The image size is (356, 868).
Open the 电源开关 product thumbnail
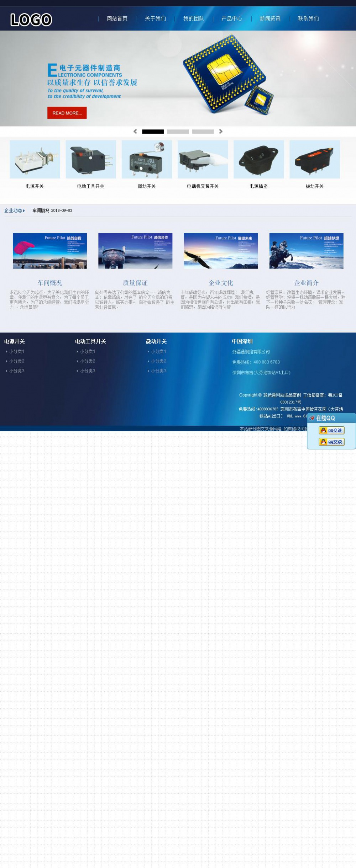(x=35, y=159)
